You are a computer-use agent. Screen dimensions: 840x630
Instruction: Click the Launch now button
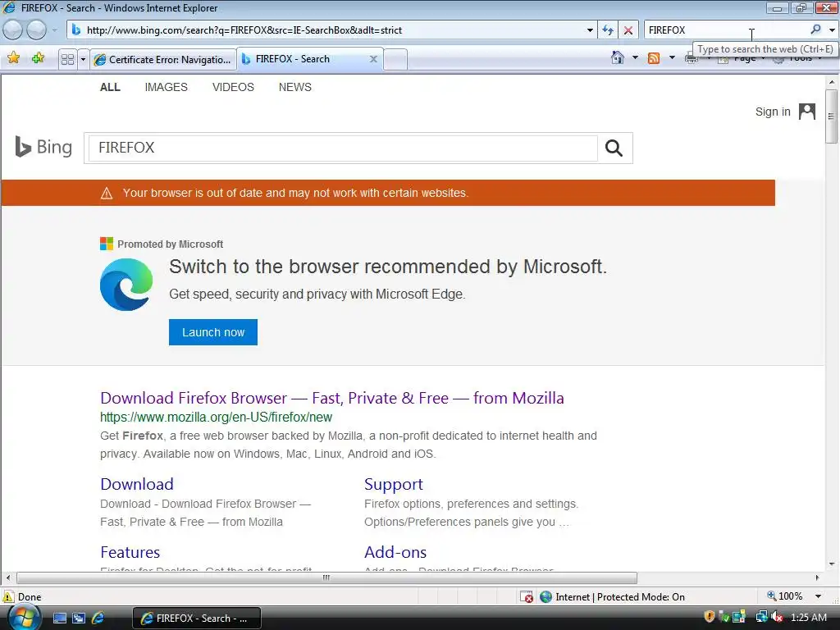213,332
